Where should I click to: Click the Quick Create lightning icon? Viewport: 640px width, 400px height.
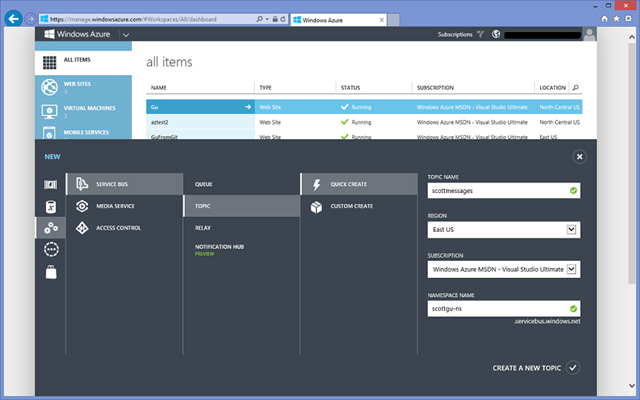coord(316,184)
